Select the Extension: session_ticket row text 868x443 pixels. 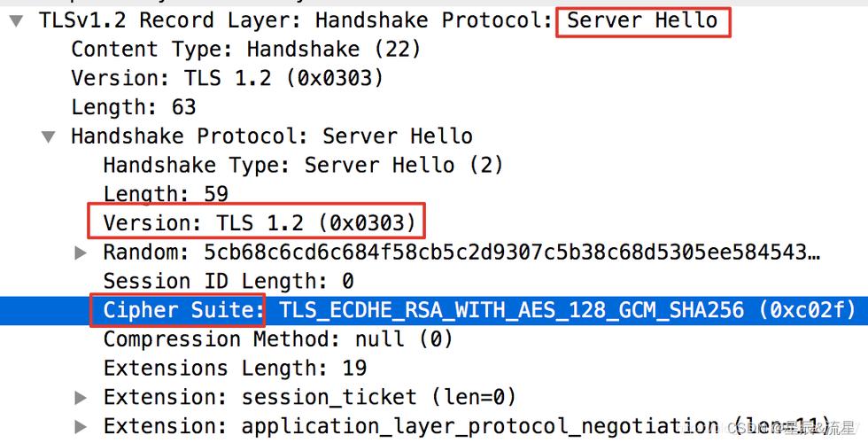[309, 397]
